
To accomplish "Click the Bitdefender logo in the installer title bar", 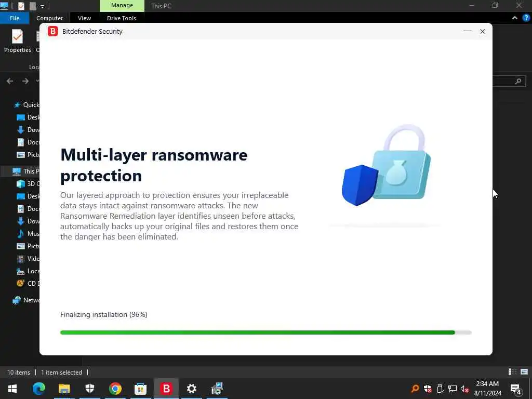I will pos(53,31).
